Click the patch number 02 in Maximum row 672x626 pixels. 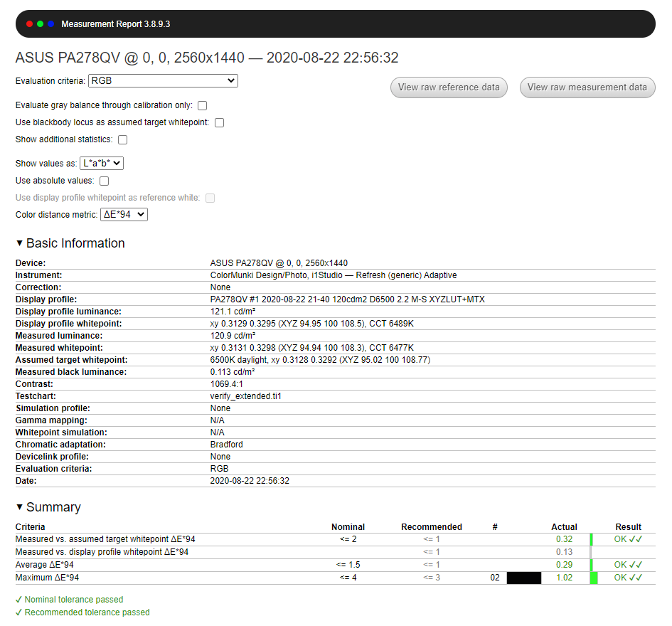[x=495, y=578]
